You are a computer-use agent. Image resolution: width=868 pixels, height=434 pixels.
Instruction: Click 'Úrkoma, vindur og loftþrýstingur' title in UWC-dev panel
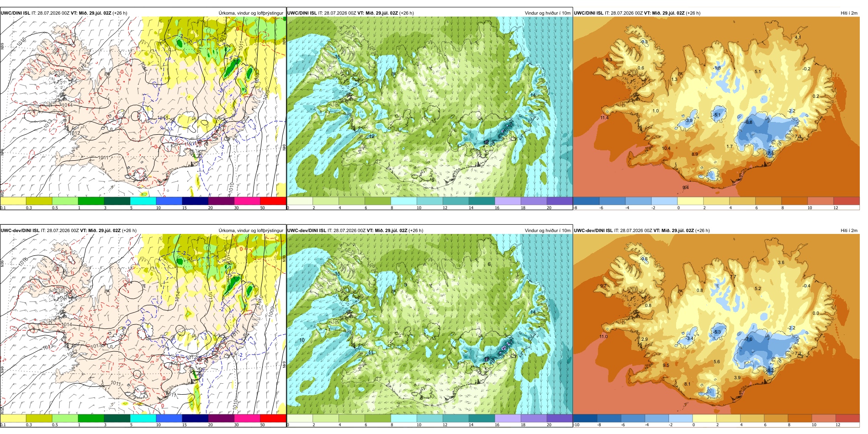tap(251, 231)
